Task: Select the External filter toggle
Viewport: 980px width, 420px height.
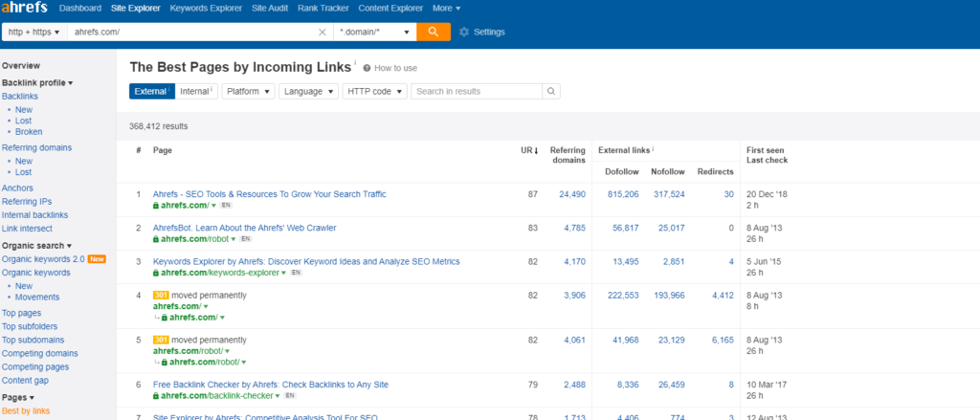Action: pyautogui.click(x=152, y=91)
